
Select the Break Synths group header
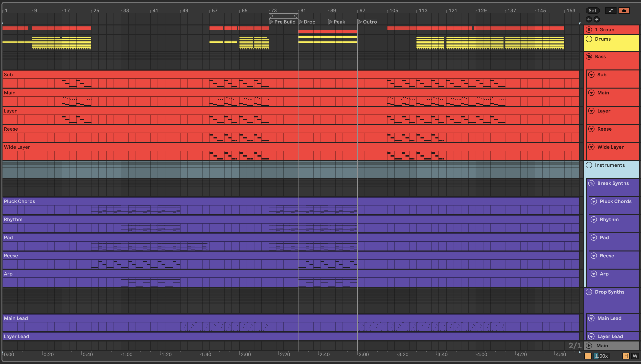click(x=613, y=183)
